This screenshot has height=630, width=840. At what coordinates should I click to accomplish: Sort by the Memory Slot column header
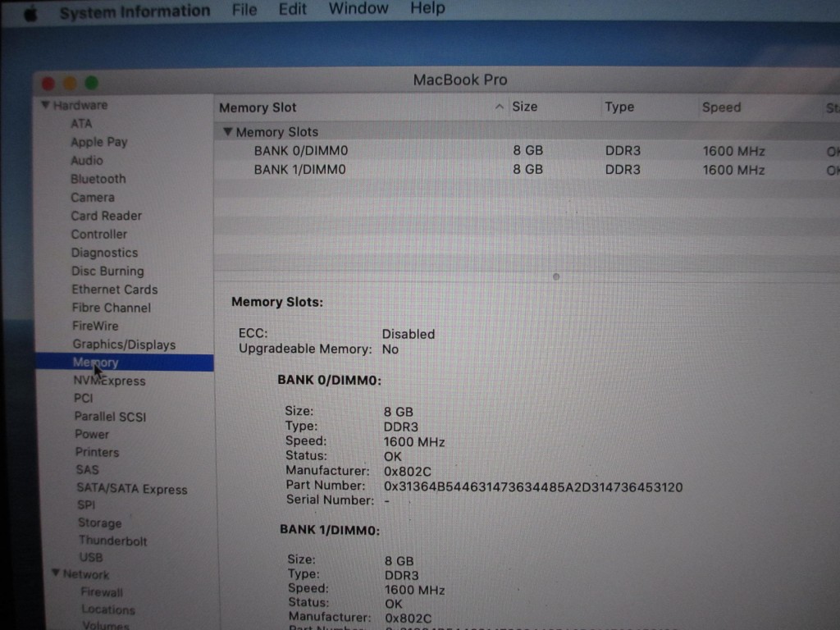(x=258, y=107)
